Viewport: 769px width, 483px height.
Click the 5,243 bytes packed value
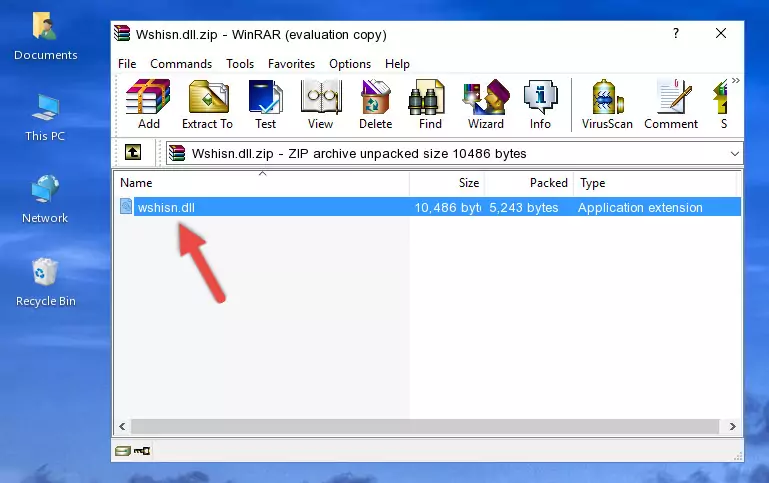click(524, 207)
